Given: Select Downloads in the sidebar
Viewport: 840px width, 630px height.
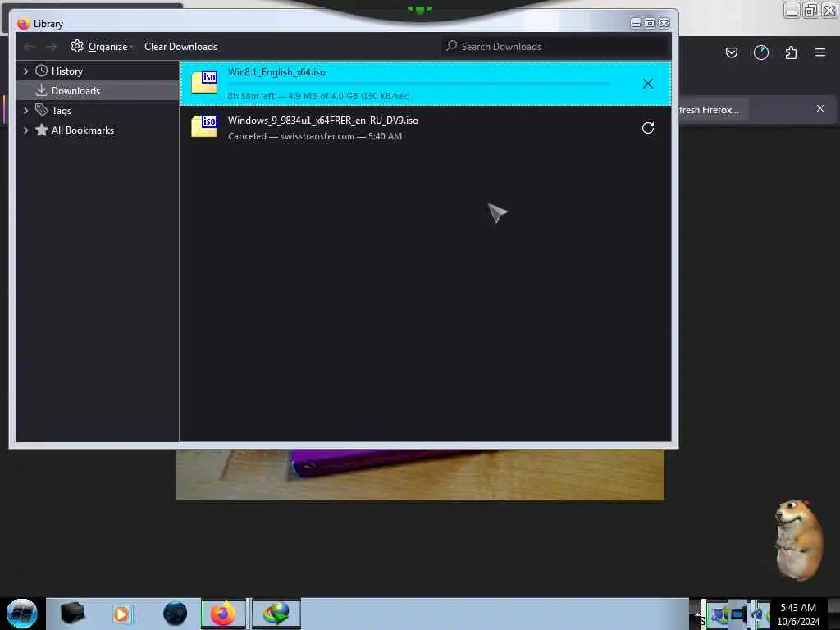Looking at the screenshot, I should click(75, 91).
